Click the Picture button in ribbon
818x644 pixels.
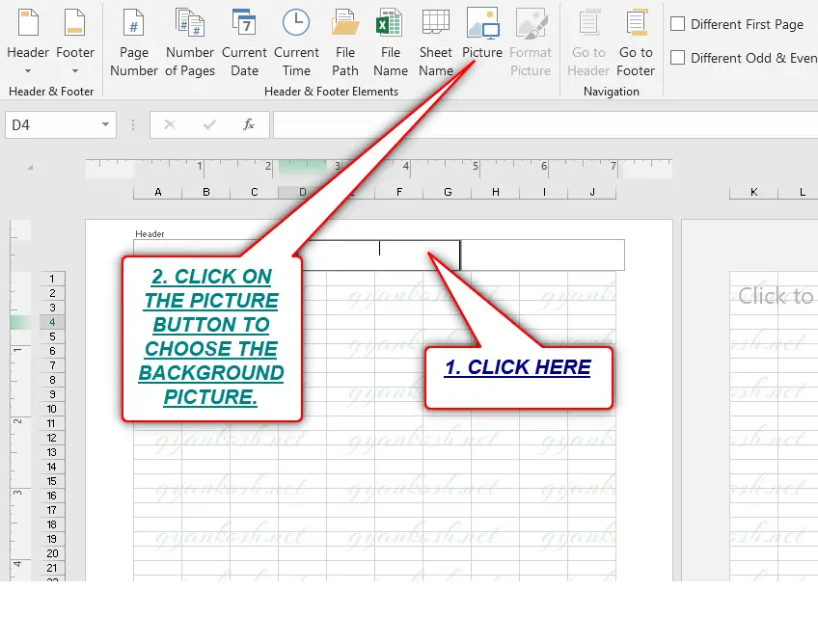[x=482, y=34]
